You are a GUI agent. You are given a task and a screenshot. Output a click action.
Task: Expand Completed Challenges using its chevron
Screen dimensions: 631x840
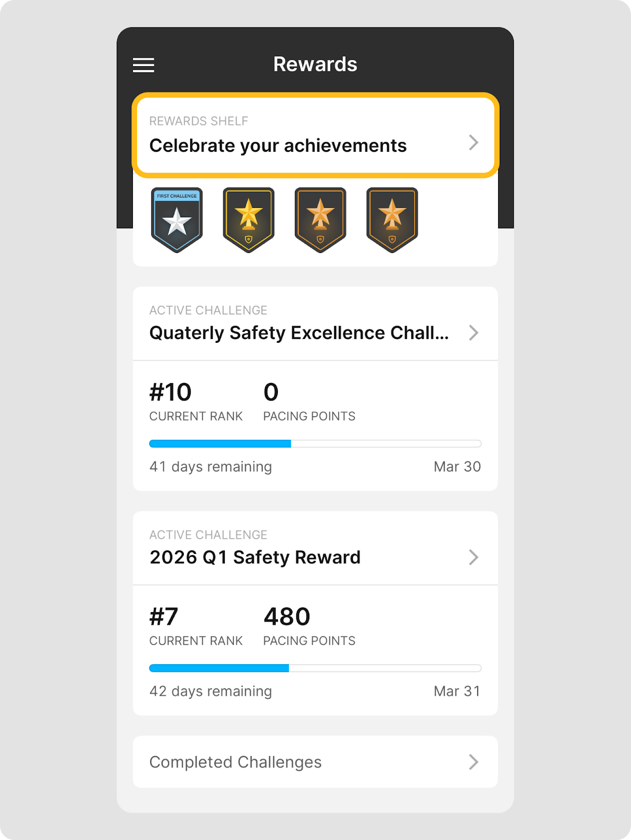[x=473, y=762]
